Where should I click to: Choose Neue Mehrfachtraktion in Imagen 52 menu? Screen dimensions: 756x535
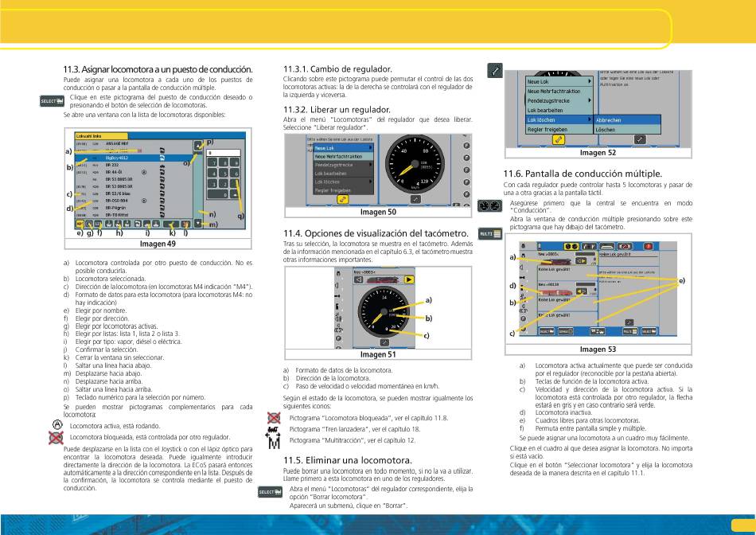coord(559,92)
